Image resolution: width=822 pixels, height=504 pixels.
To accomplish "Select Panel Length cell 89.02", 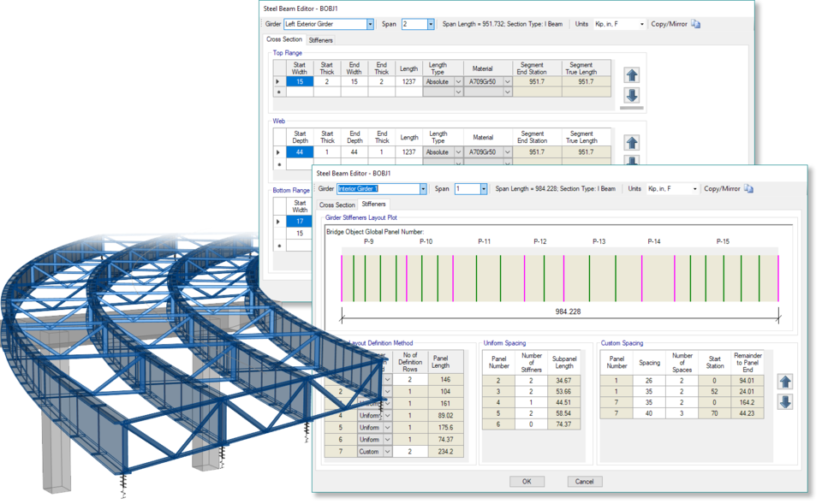I will [445, 416].
